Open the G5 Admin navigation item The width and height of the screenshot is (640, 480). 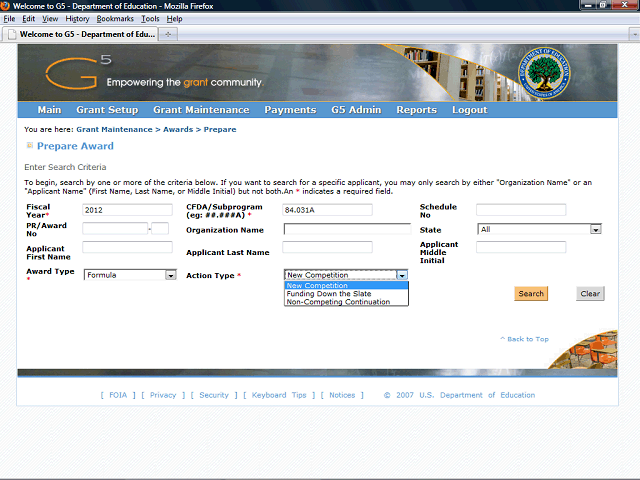tap(356, 110)
